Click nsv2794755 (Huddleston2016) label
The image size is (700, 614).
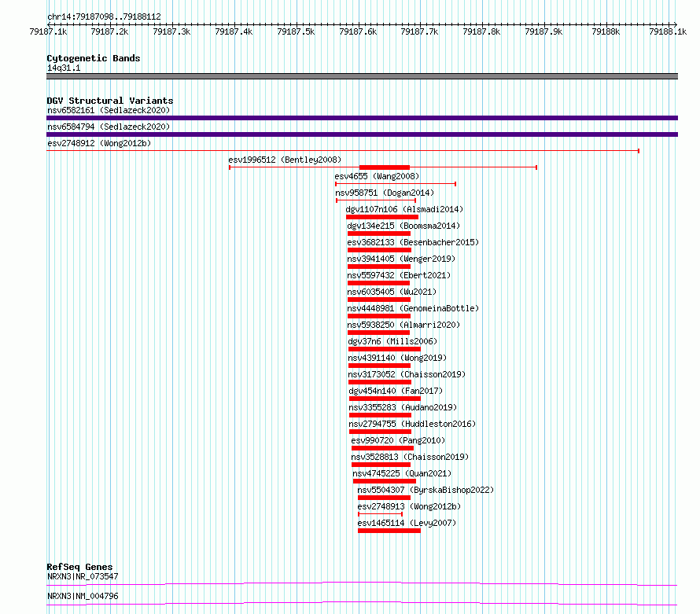412,424
